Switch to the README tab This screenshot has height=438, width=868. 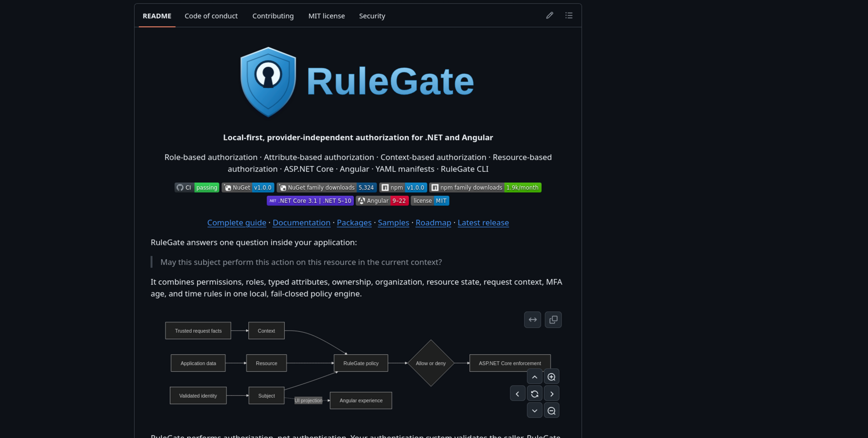(x=157, y=16)
